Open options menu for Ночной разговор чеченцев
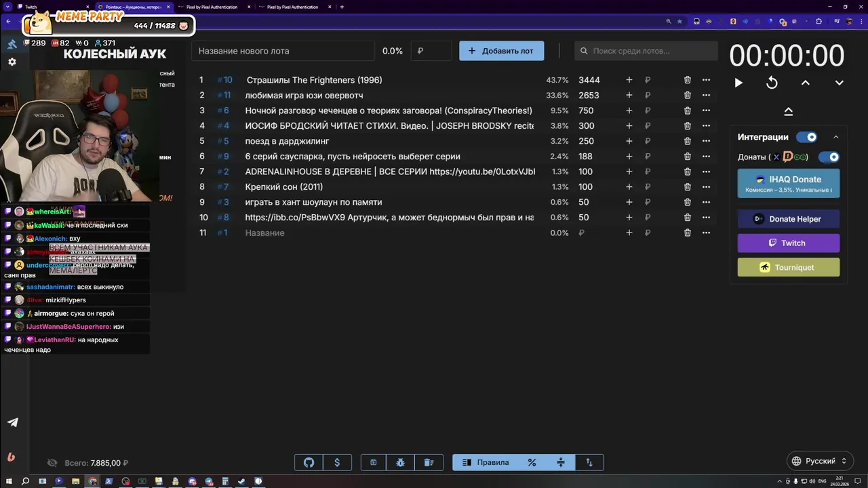Screen dimensions: 868x488 coord(706,110)
